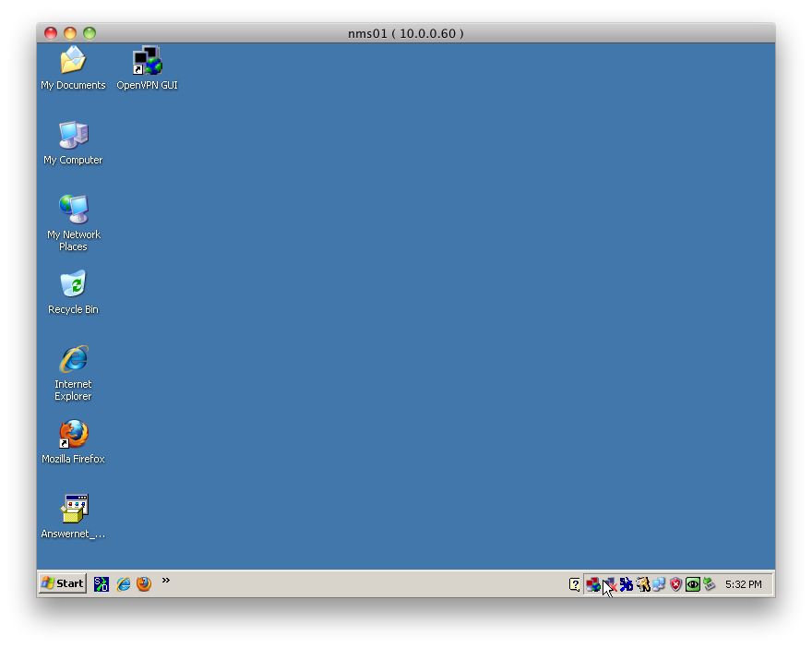Click the blue SD tray icon
Screen dimensions: 812x648
[627, 585]
